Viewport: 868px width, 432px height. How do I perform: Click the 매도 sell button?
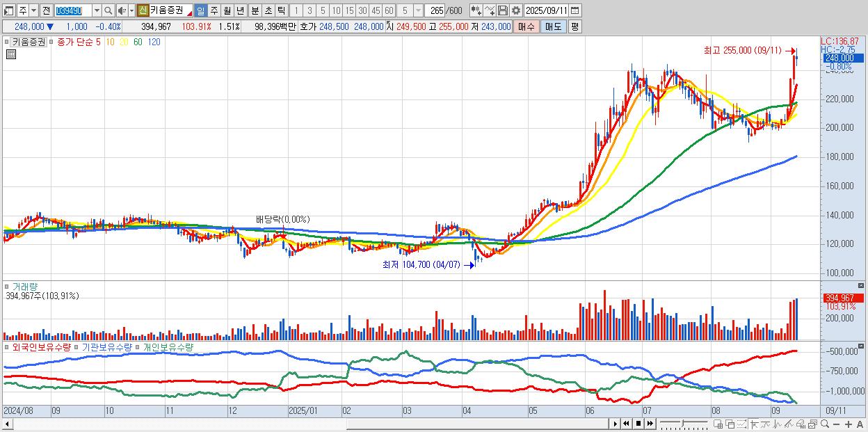click(x=554, y=26)
